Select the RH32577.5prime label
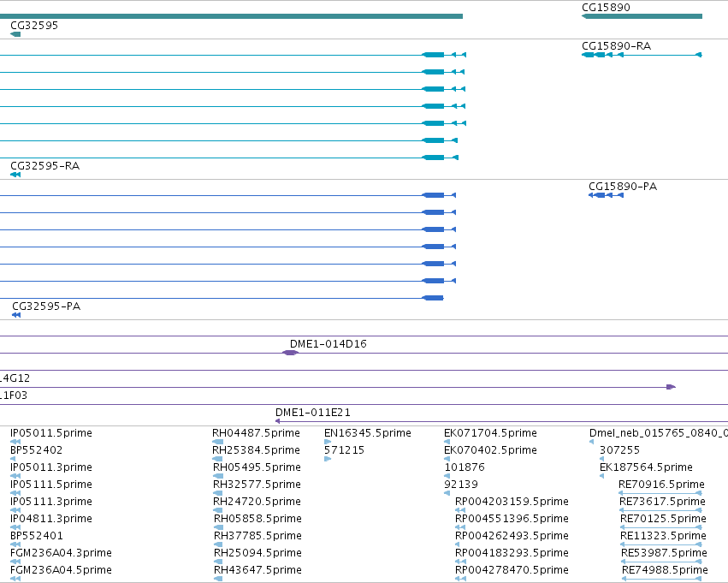Viewport: 728px width, 583px height. point(257,485)
